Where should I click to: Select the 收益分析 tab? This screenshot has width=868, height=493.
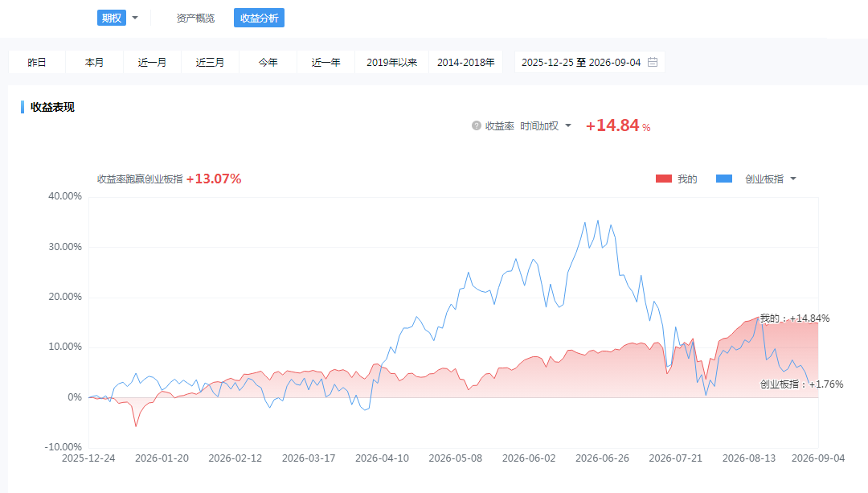259,18
